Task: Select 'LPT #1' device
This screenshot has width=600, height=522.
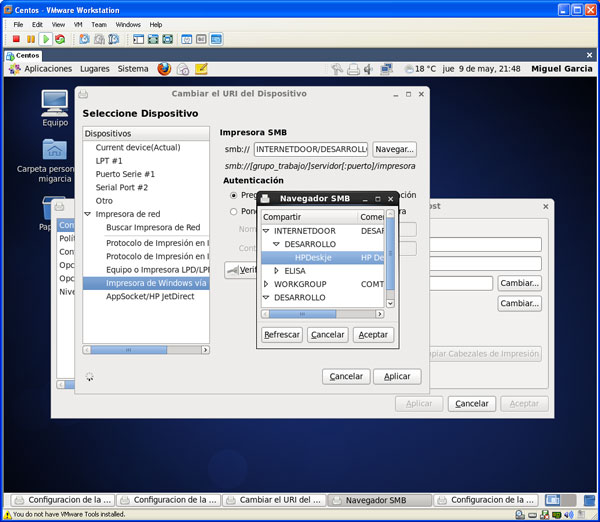Action: (109, 161)
